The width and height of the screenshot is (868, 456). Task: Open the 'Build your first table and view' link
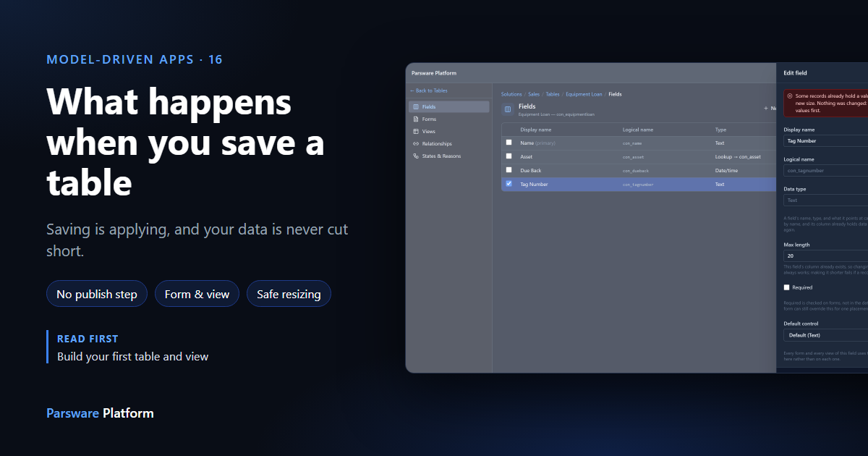(x=133, y=356)
